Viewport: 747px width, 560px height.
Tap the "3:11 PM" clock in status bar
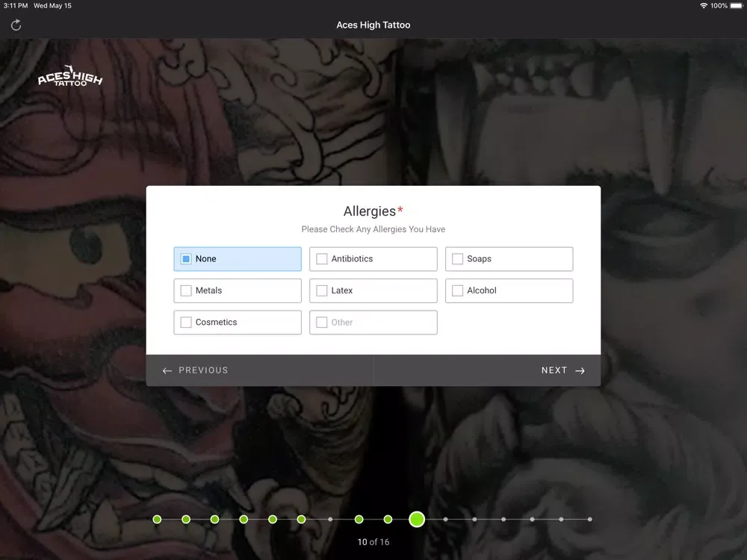(16, 6)
